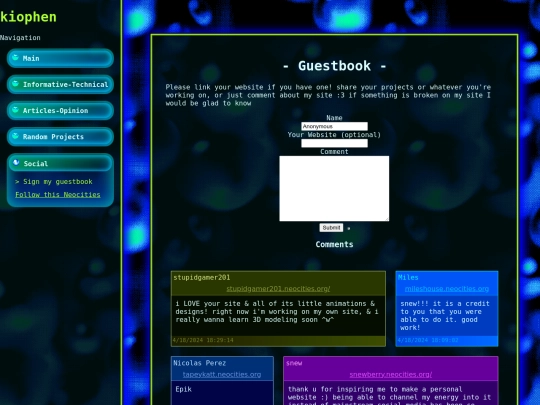This screenshot has height=405, width=540.
Task: Click the stupidgamer201 commenter name
Action: click(202, 278)
